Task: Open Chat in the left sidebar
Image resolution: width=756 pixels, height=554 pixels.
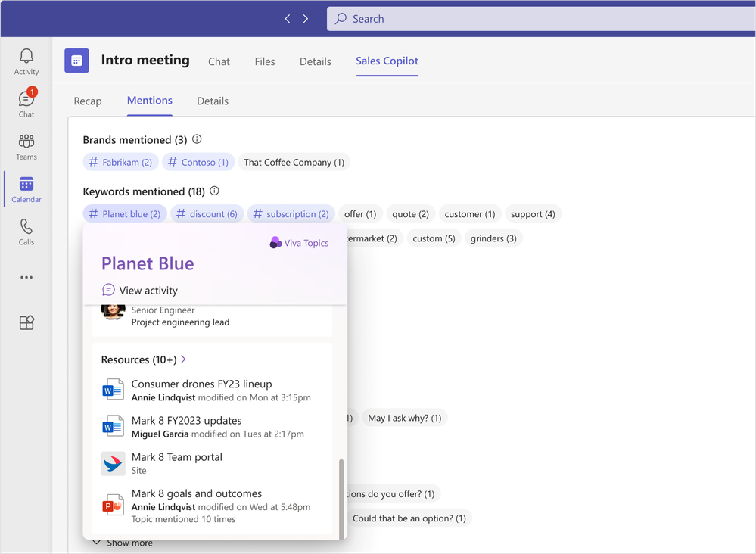Action: pyautogui.click(x=26, y=103)
